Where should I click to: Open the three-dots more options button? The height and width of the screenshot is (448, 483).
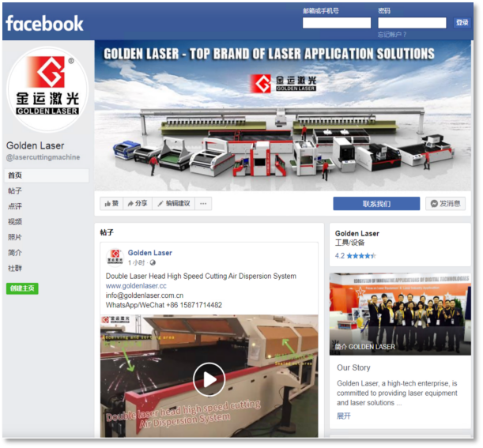pos(203,203)
